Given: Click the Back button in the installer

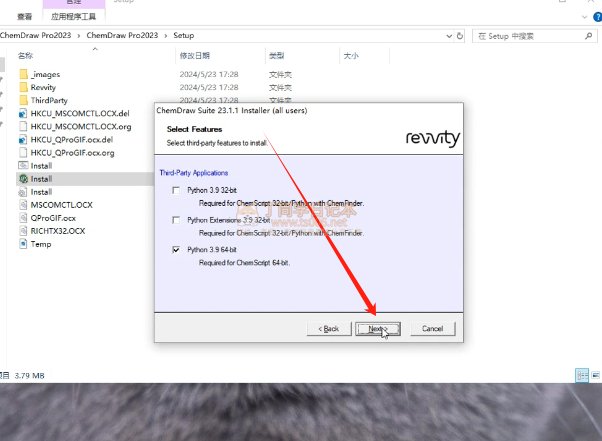Looking at the screenshot, I should 329,329.
